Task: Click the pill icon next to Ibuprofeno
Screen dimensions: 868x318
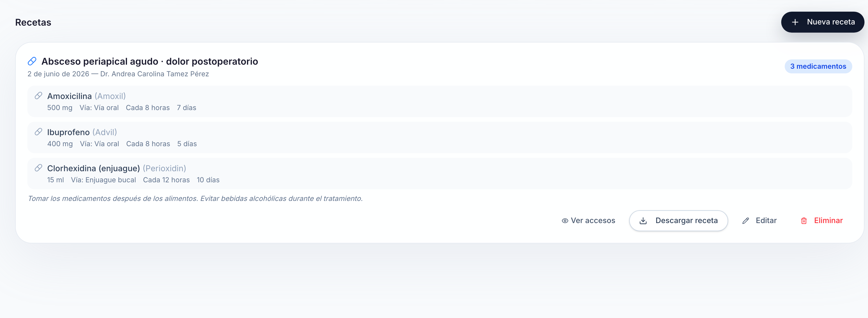Action: point(38,132)
